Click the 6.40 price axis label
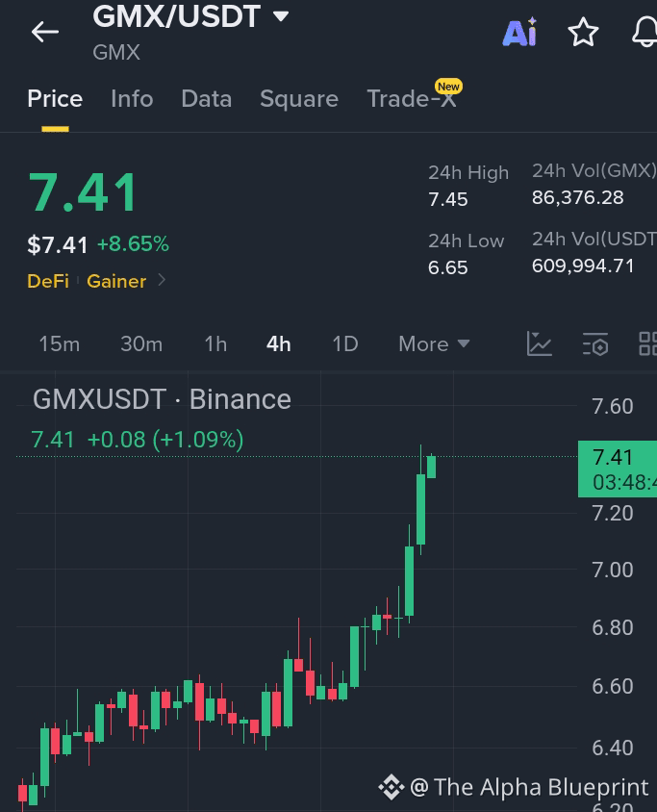This screenshot has width=657, height=812. pyautogui.click(x=613, y=748)
